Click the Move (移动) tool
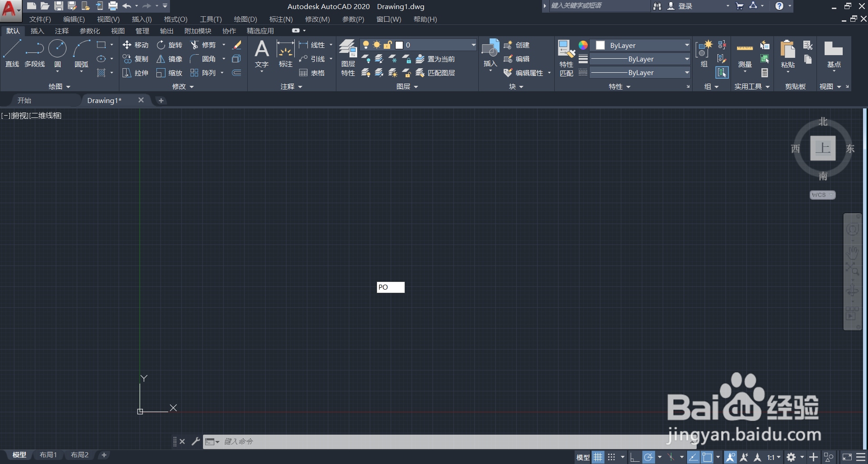Image resolution: width=868 pixels, height=464 pixels. coord(135,45)
